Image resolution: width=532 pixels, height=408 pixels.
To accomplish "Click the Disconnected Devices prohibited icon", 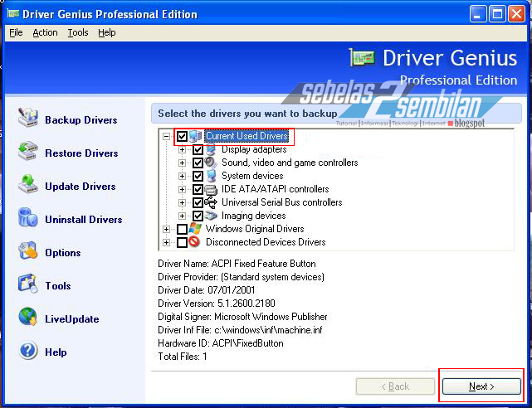I will click(194, 242).
